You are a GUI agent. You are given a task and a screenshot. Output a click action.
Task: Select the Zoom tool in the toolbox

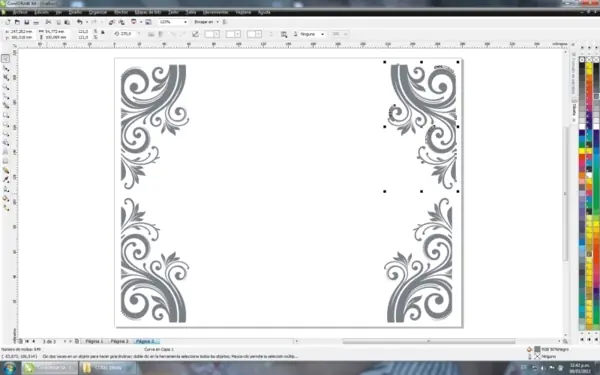click(x=5, y=87)
